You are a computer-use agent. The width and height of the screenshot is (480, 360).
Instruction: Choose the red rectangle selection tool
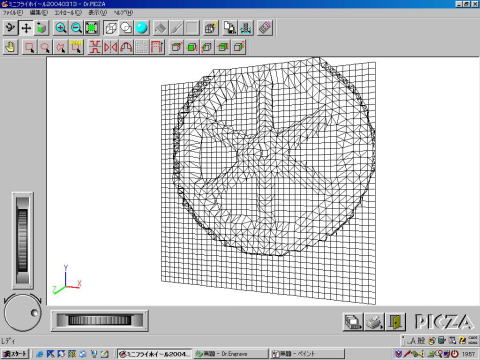coord(30,47)
